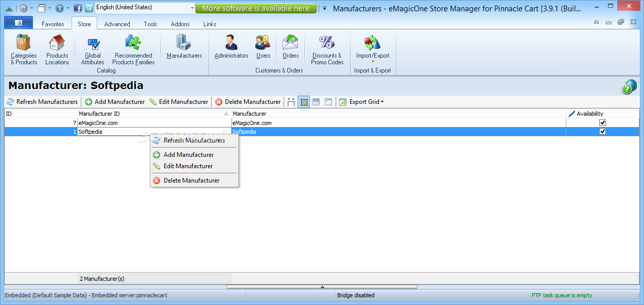Click the highlighted grid view toolbar icon
The image size is (644, 305).
click(x=304, y=102)
